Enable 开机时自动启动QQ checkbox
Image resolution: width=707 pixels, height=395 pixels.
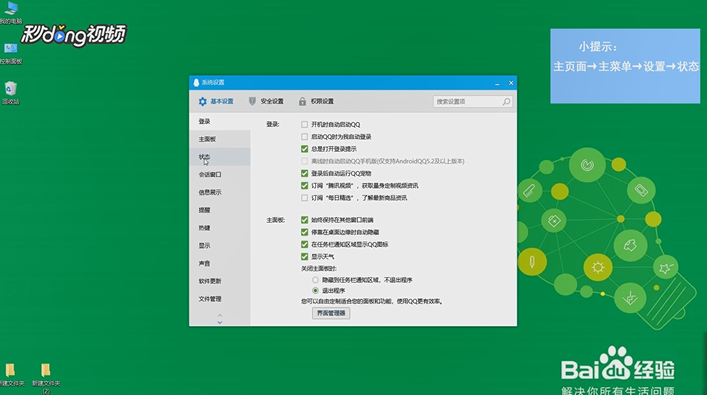click(x=304, y=124)
